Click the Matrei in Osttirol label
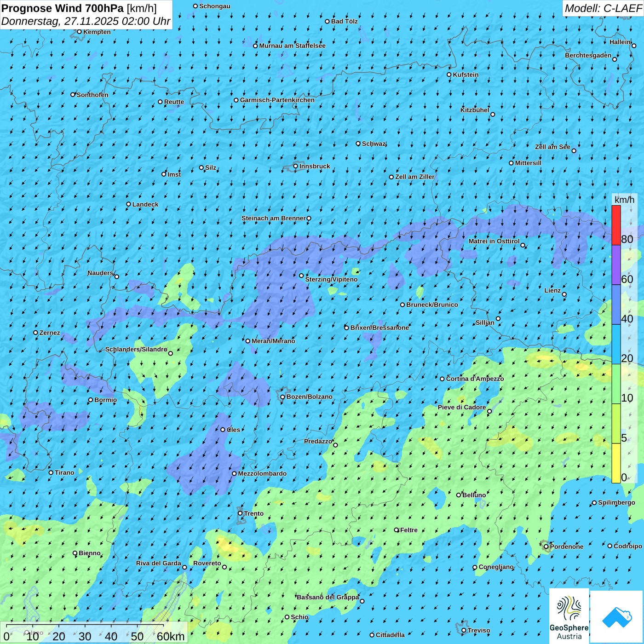The height and width of the screenshot is (644, 644). (x=494, y=241)
